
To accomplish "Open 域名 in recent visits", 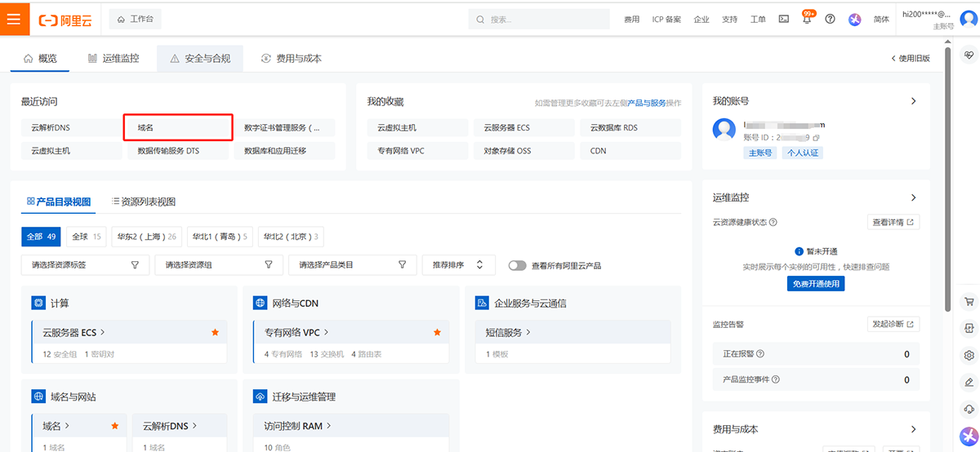I will pos(179,128).
